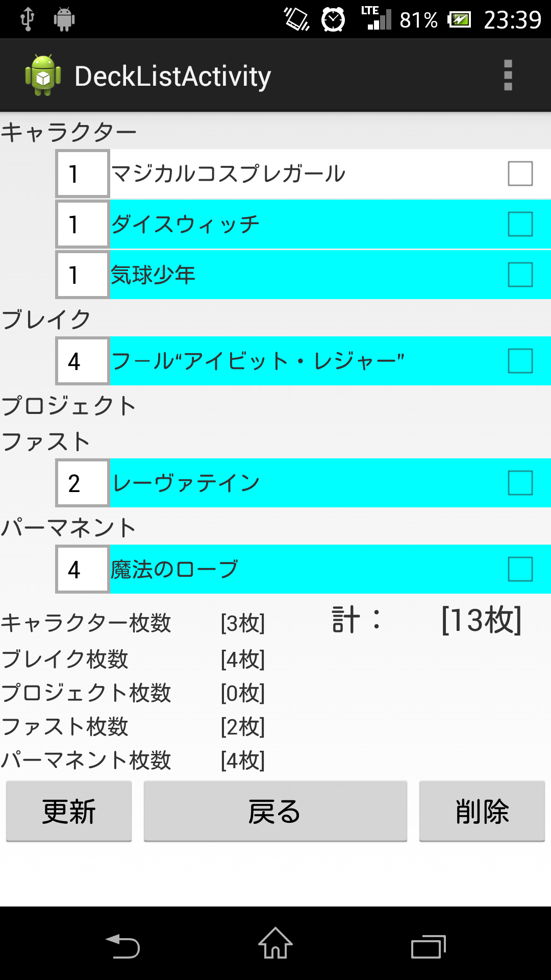Tap the DeckListActivity app icon
This screenshot has height=980, width=551.
(43, 76)
